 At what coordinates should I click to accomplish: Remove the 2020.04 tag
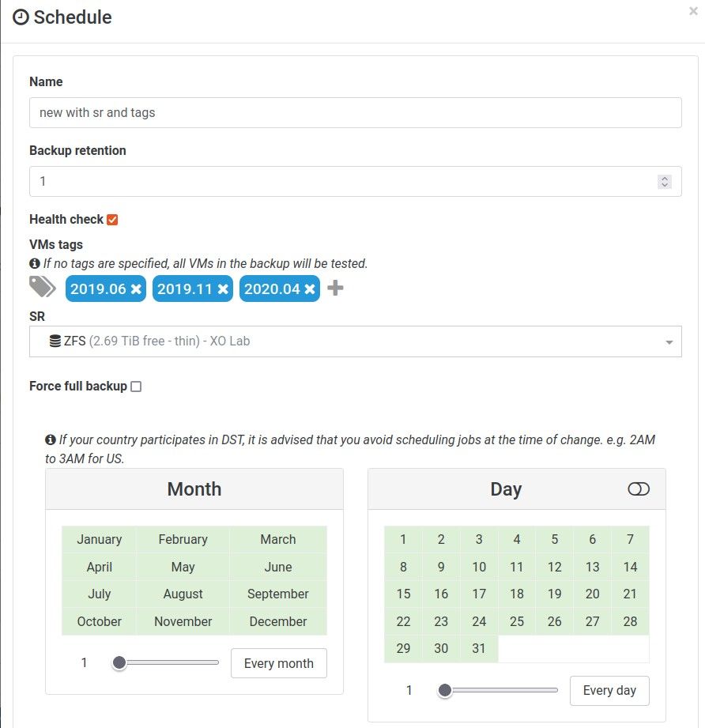pos(310,289)
